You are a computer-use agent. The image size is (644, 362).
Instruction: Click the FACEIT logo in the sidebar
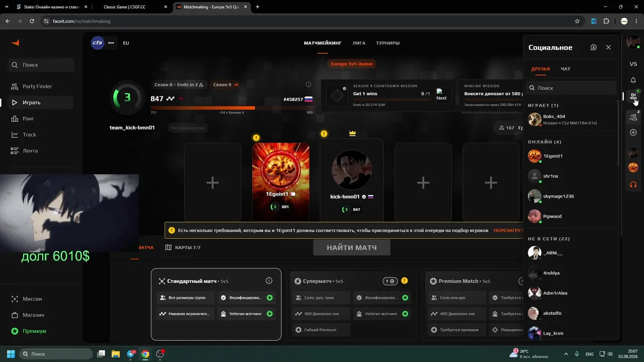(x=15, y=43)
